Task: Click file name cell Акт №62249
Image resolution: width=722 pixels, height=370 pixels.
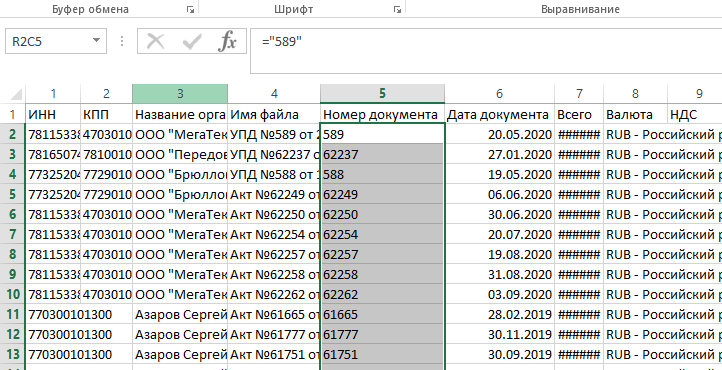Action: pos(274,194)
